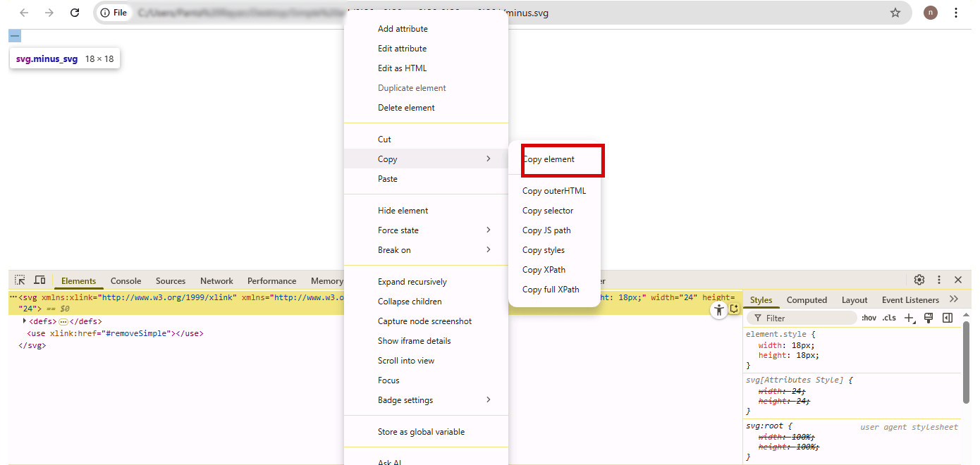Screen dimensions: 980x465
Task: Expand the defs node in DOM tree
Action: 25,321
